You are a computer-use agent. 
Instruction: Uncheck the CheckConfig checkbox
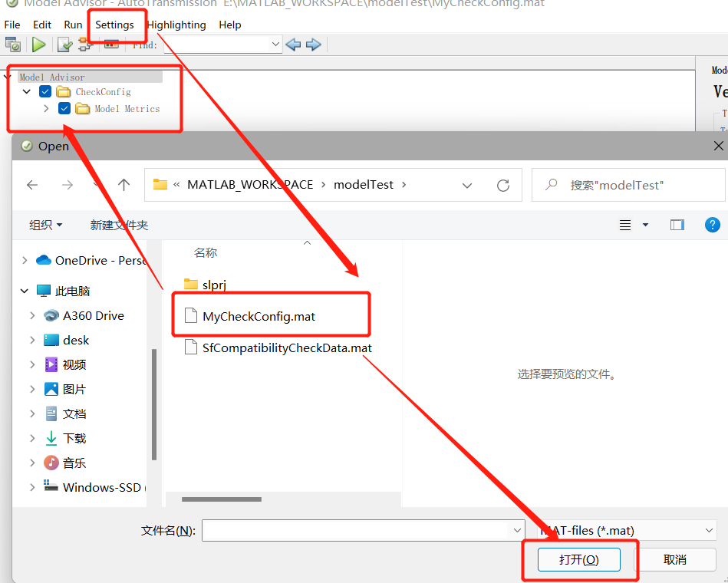pyautogui.click(x=45, y=91)
